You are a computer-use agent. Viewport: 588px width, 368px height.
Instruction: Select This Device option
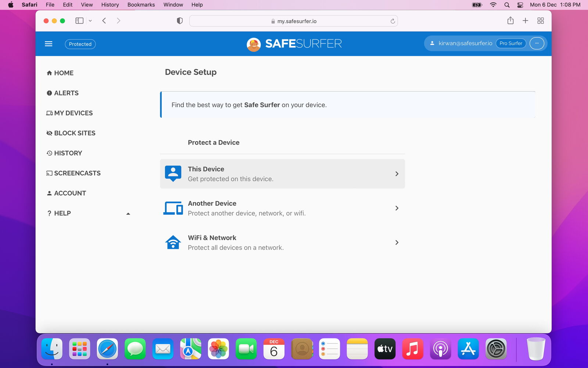pos(282,174)
